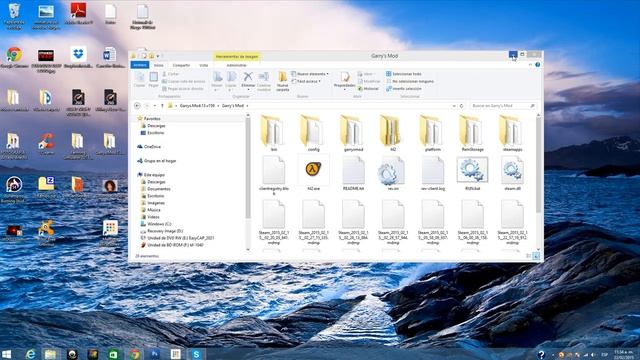
Task: Open Dropbox desktop shortcut
Action: (78, 58)
